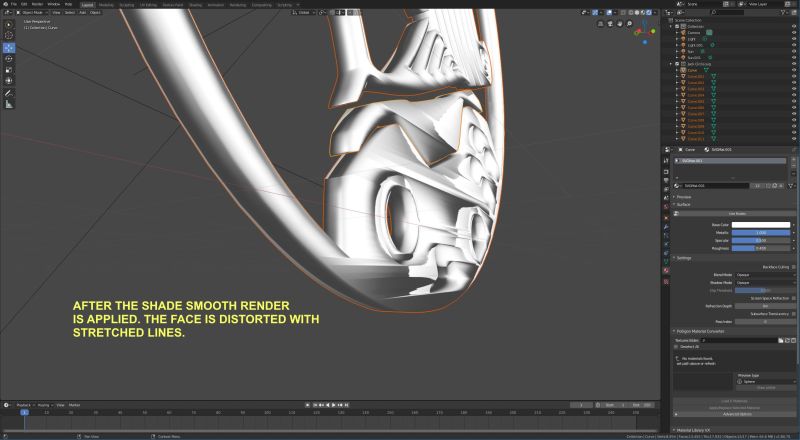Switch perspective/orthographic with the grid gizmo
This screenshot has width=800, height=440.
(601, 23)
